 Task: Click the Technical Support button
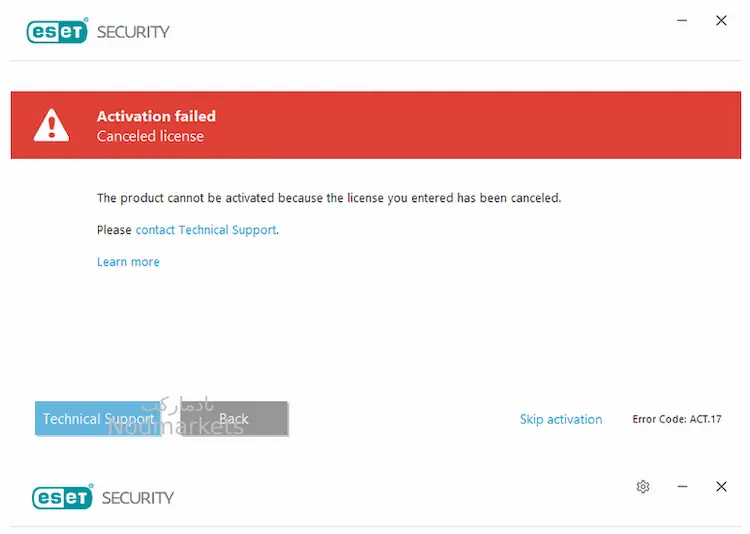(98, 418)
